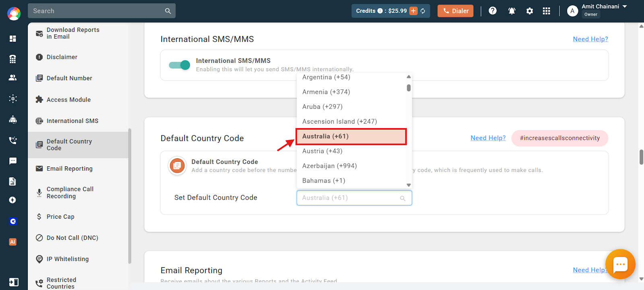Add credits with the orange plus icon
Screen dimensions: 644x290
(413, 11)
